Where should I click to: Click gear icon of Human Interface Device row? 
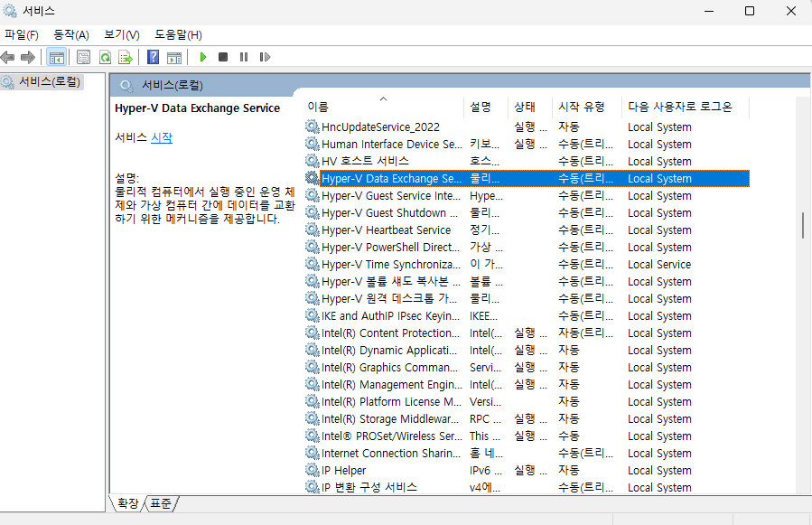(x=313, y=144)
